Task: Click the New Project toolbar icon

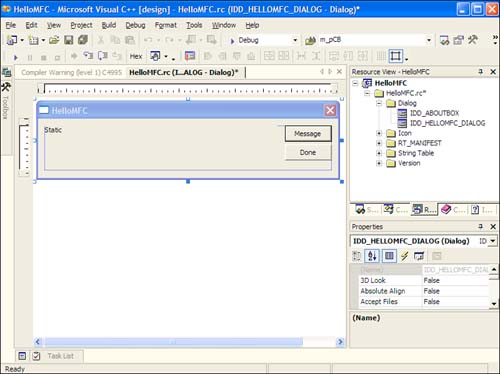Action: (12, 40)
